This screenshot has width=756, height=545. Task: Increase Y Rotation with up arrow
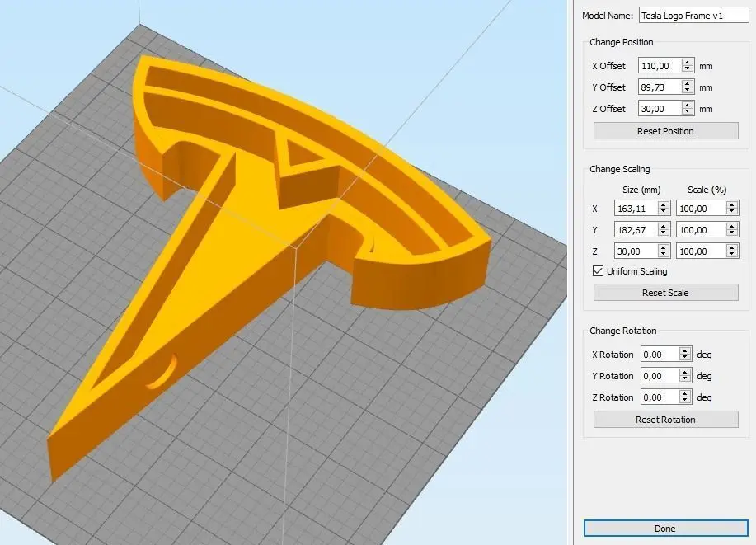pyautogui.click(x=685, y=371)
